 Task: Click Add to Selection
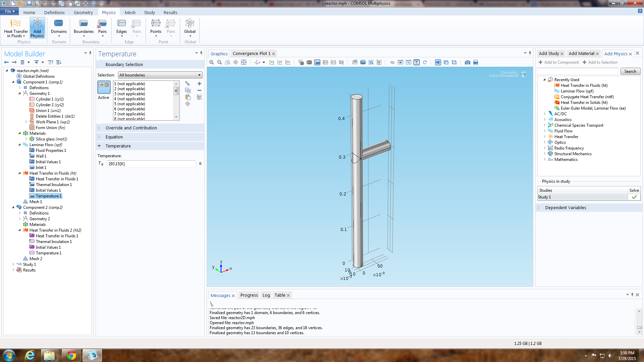tap(600, 62)
